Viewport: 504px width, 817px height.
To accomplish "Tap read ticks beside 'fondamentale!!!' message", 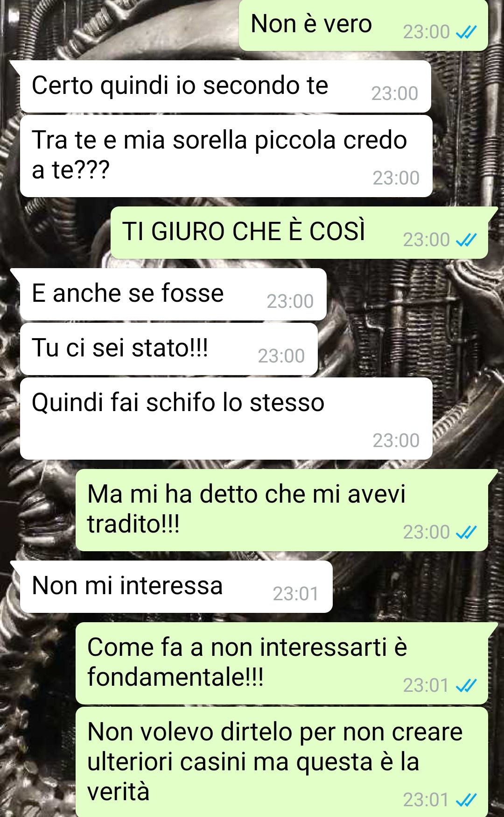I will point(466,686).
